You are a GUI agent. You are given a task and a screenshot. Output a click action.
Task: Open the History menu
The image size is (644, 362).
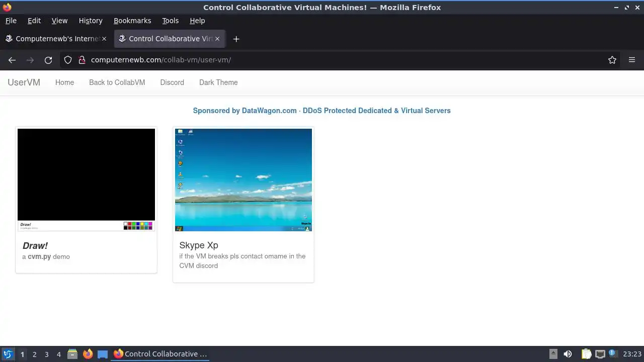(91, 21)
